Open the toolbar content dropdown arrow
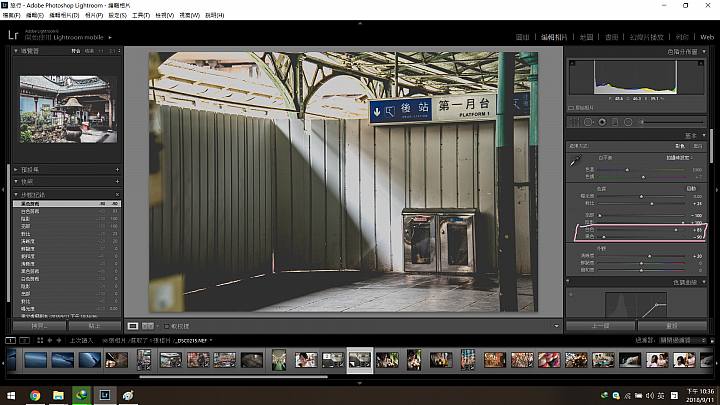The width and height of the screenshot is (720, 405). click(557, 326)
